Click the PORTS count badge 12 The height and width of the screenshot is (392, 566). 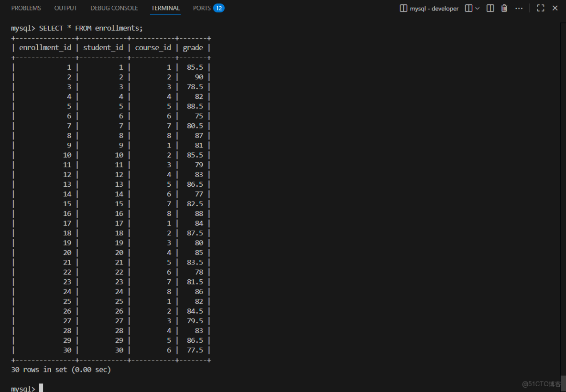pyautogui.click(x=219, y=8)
